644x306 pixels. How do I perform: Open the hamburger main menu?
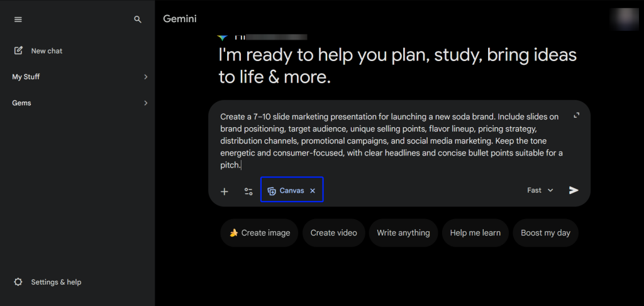point(18,20)
